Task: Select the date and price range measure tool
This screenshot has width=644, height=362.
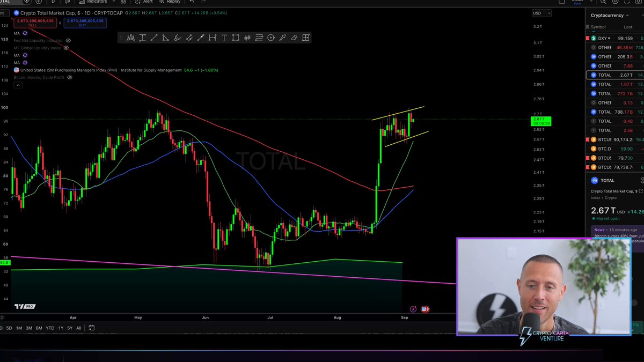Action: pos(213,38)
